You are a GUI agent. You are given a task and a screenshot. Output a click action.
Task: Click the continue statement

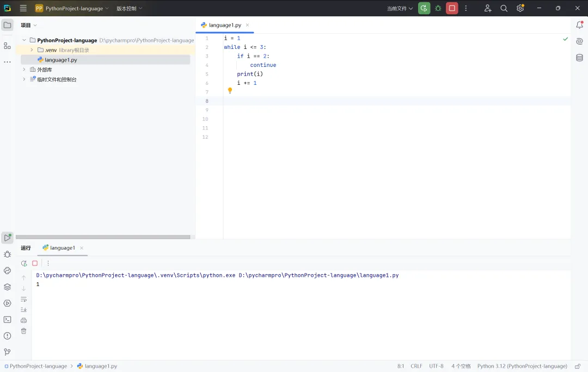[x=263, y=65]
